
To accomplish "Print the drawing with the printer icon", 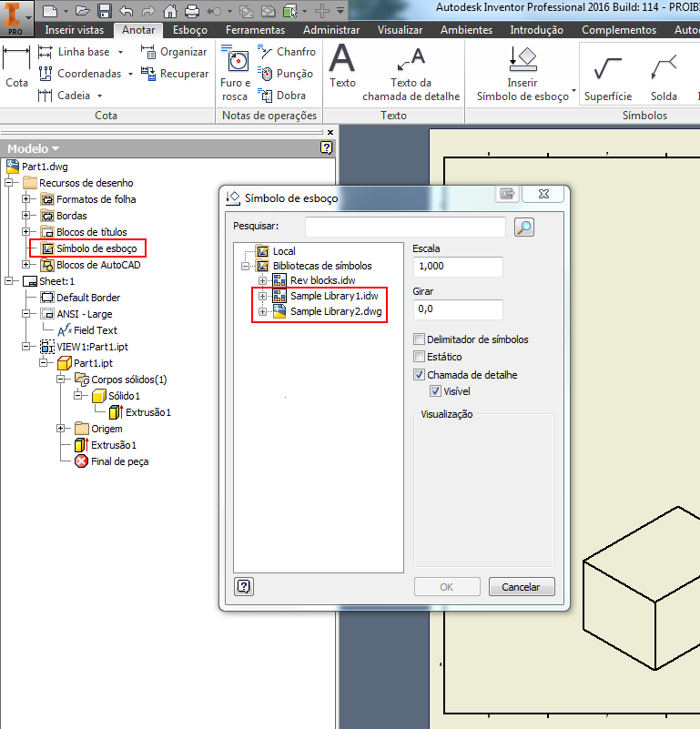I will coord(192,10).
